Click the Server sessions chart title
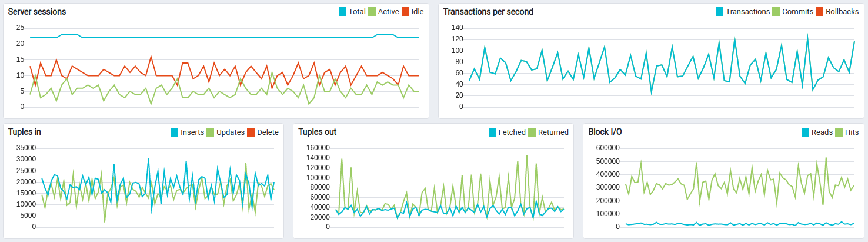The height and width of the screenshot is (242, 868). [x=37, y=12]
